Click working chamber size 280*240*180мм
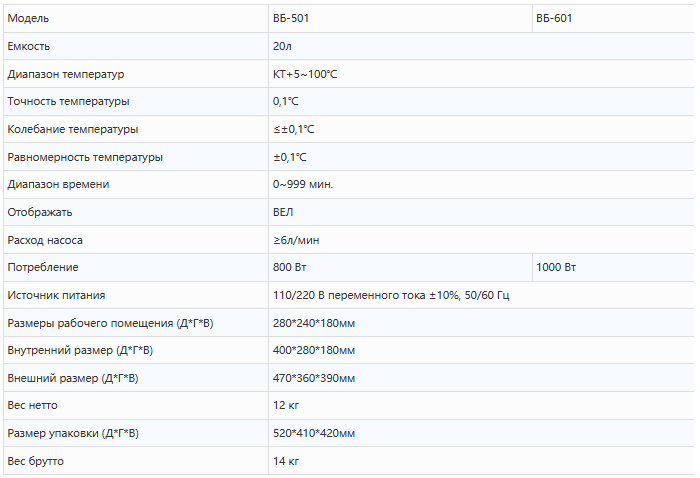Image resolution: width=700 pixels, height=478 pixels. 313,324
